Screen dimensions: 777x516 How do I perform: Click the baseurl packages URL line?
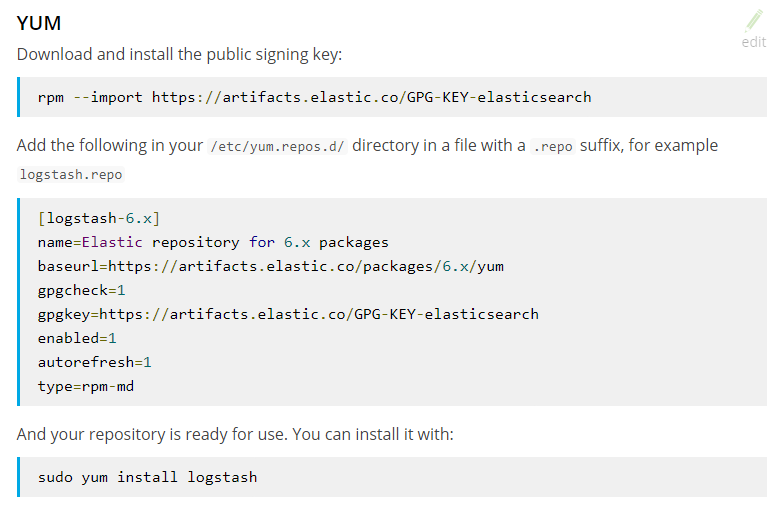click(271, 267)
